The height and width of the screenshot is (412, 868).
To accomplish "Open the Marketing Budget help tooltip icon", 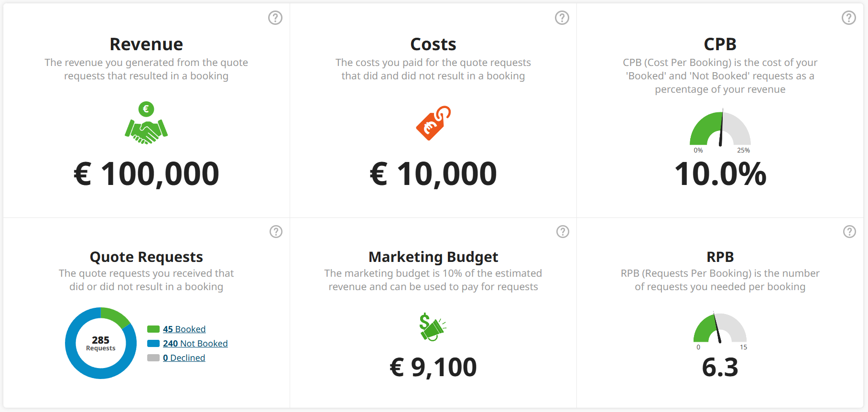I will point(563,232).
